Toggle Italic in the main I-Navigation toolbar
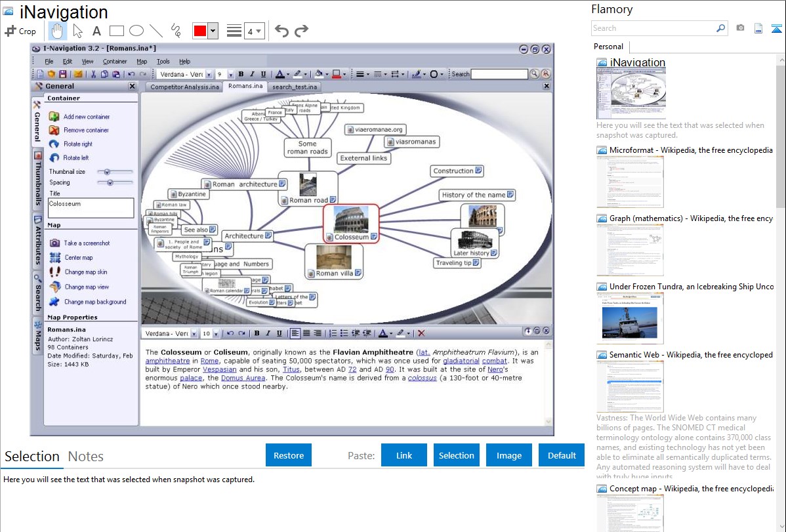This screenshot has height=532, width=786. click(252, 74)
